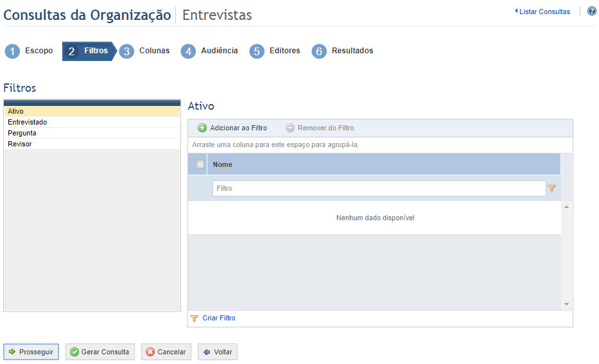599x364 pixels.
Task: Click the grey minus Remover do Filtro icon
Action: coord(290,128)
